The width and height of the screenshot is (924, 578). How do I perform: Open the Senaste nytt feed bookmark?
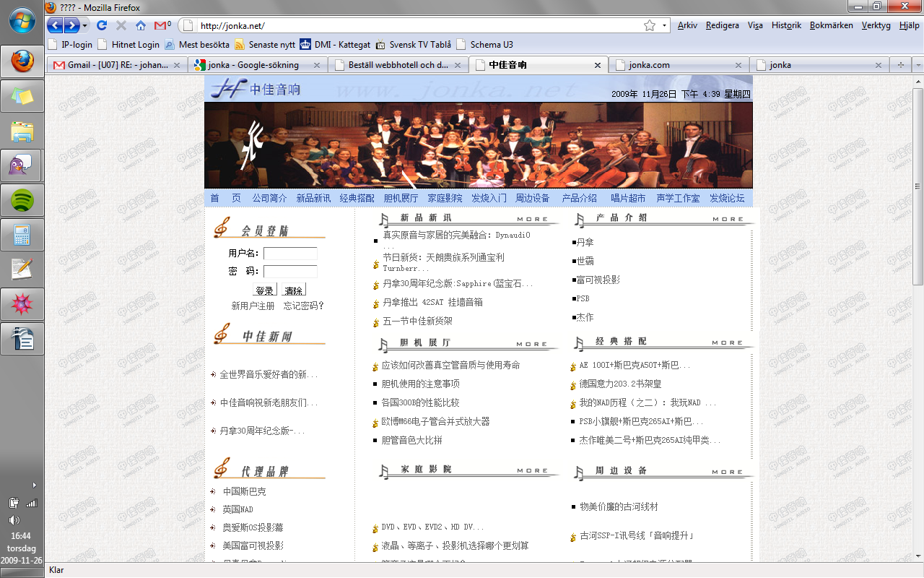point(265,44)
